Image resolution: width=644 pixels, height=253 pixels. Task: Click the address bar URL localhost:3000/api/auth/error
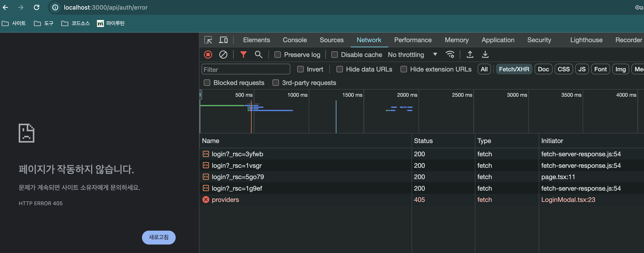click(x=106, y=8)
